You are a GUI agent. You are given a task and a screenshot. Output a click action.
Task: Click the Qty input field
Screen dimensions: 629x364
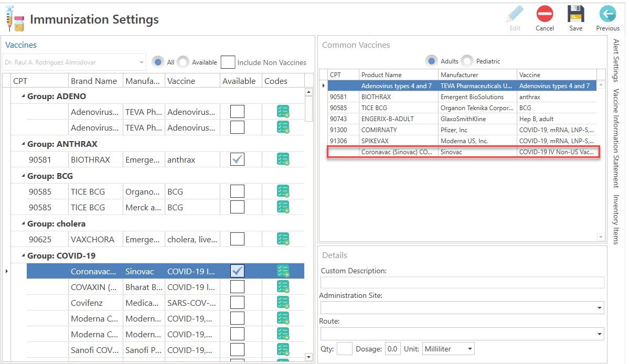click(345, 349)
